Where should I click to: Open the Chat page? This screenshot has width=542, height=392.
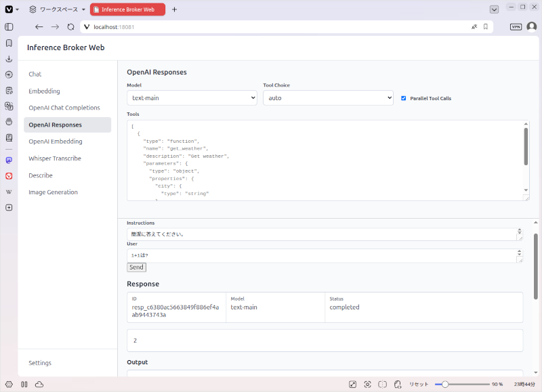pos(35,74)
